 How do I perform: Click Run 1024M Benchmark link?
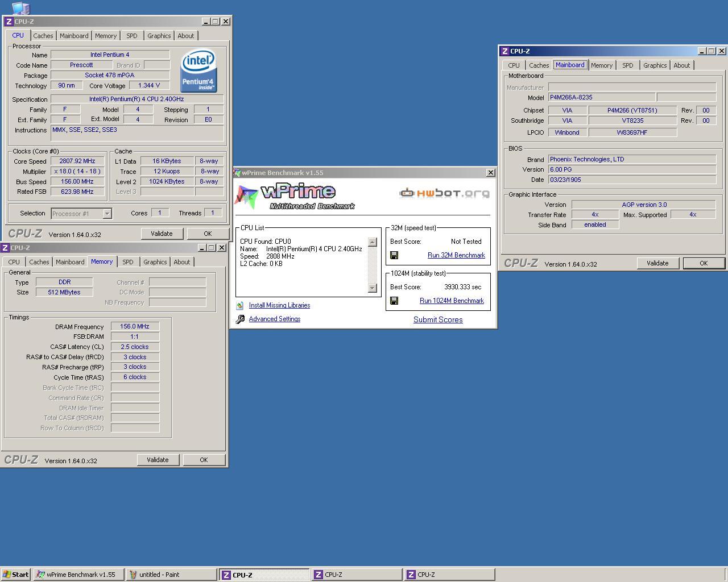[x=452, y=301]
